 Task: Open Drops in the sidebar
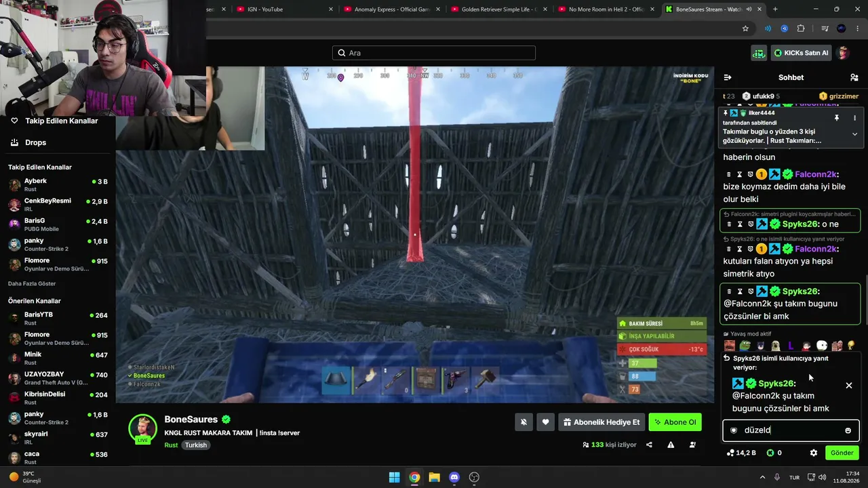coord(28,142)
